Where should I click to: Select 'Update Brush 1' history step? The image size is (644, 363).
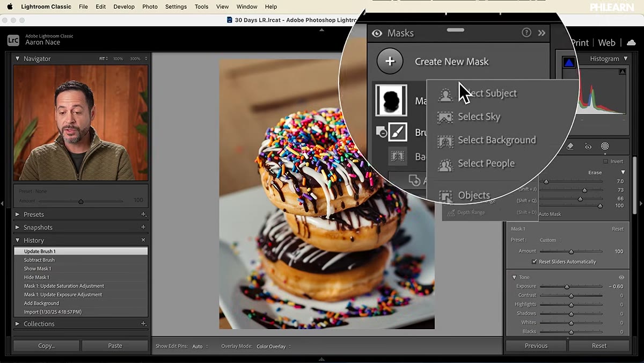click(x=80, y=251)
